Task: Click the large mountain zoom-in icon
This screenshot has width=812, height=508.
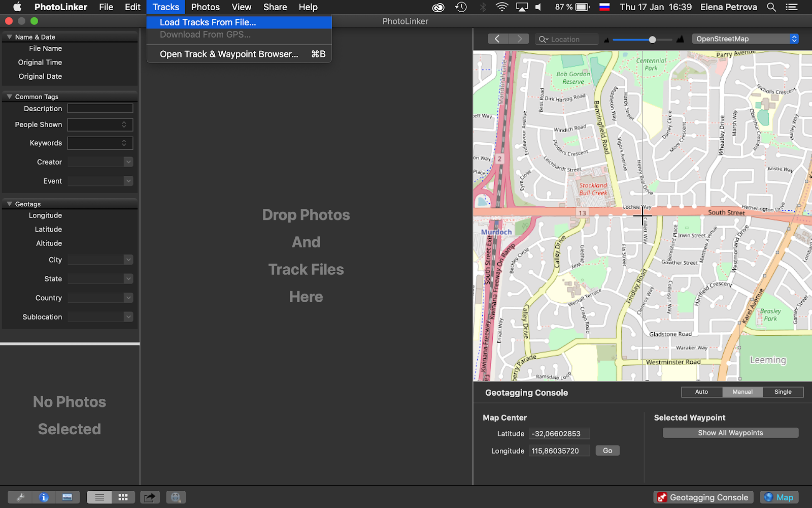Action: click(x=680, y=39)
